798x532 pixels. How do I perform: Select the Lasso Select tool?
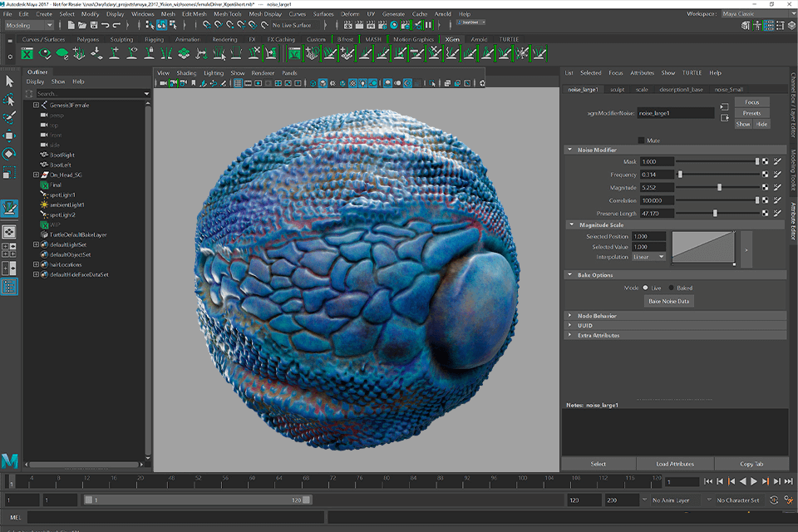9,100
